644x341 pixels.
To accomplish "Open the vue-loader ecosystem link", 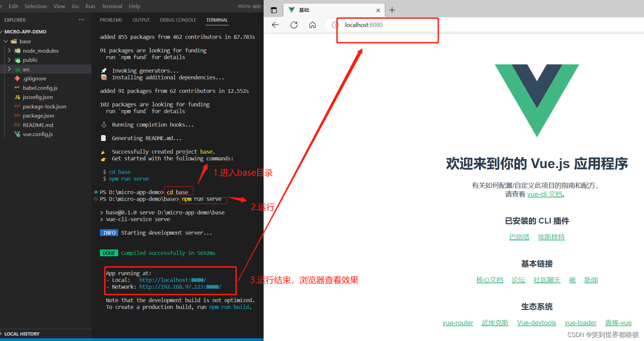I will [x=580, y=323].
